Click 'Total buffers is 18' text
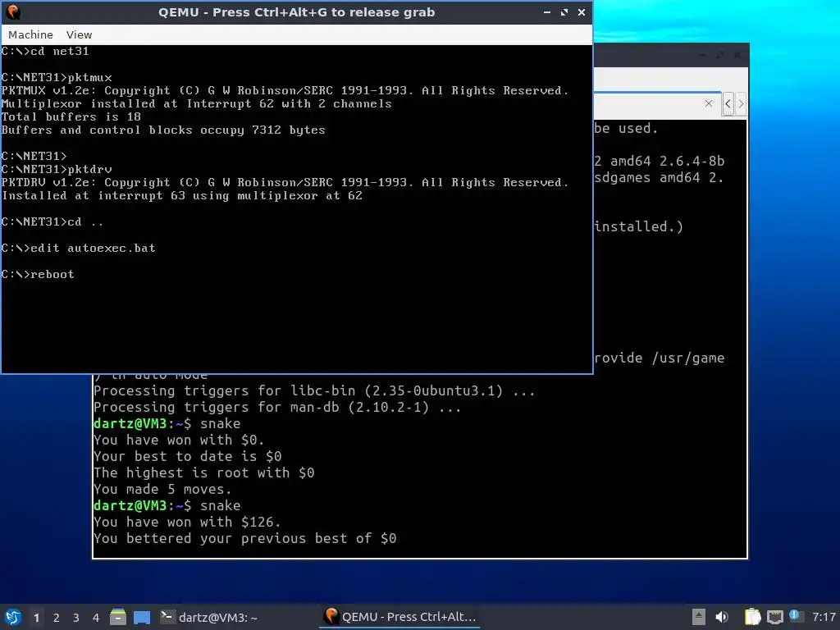Viewport: 840px width, 630px height. tap(71, 116)
